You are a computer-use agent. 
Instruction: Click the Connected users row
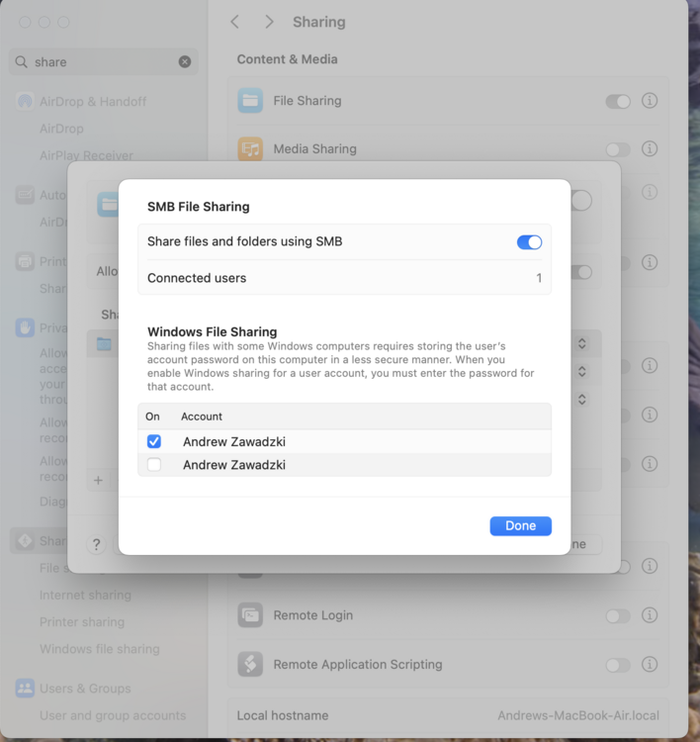[x=344, y=278]
